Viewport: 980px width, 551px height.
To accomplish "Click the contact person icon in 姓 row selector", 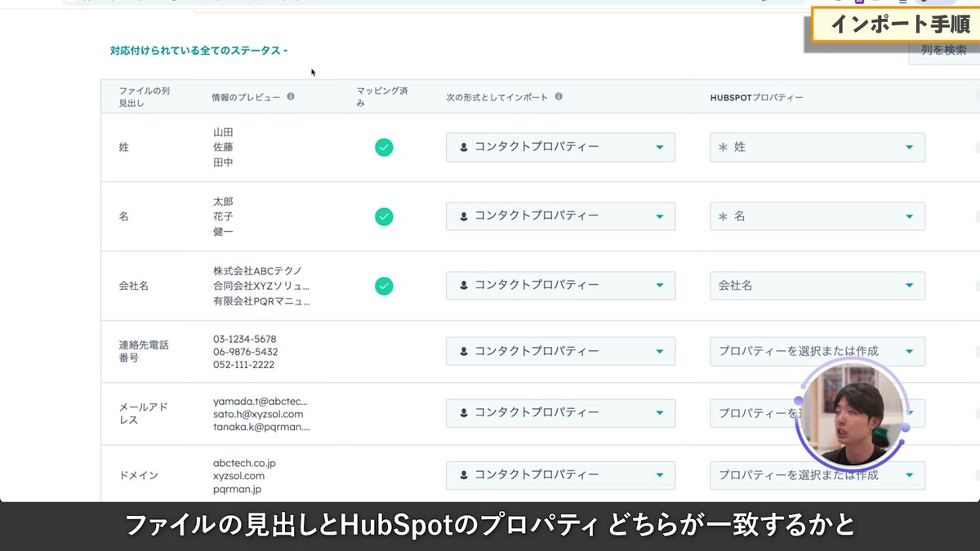I will coord(462,147).
